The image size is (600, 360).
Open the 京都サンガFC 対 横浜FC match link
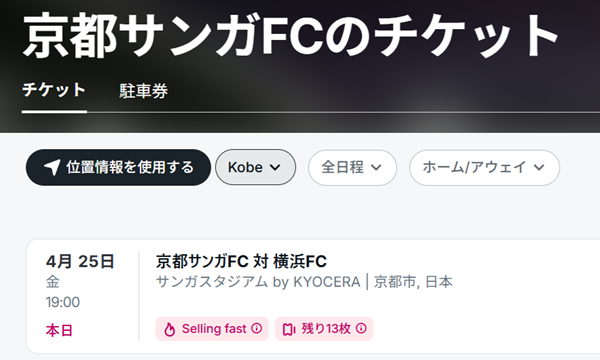[x=241, y=262]
